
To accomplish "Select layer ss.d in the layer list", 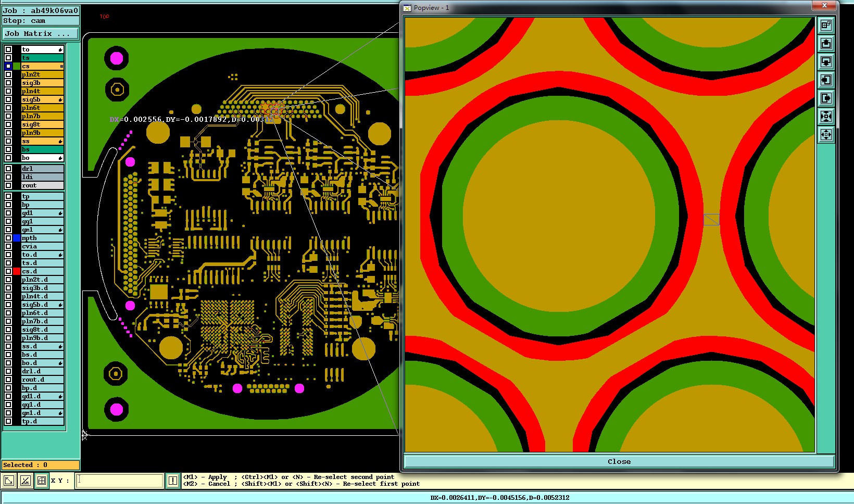I will 42,346.
